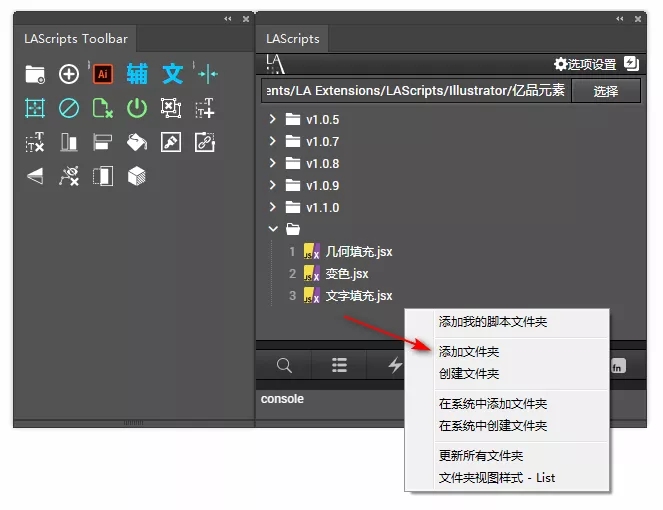Select the LAScripts Toolbar tab

click(76, 39)
